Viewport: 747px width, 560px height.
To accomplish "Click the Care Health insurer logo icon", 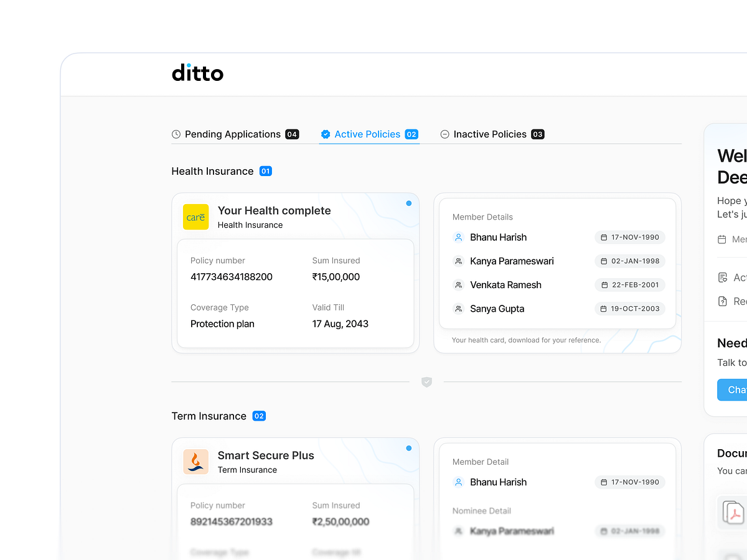I will [196, 217].
